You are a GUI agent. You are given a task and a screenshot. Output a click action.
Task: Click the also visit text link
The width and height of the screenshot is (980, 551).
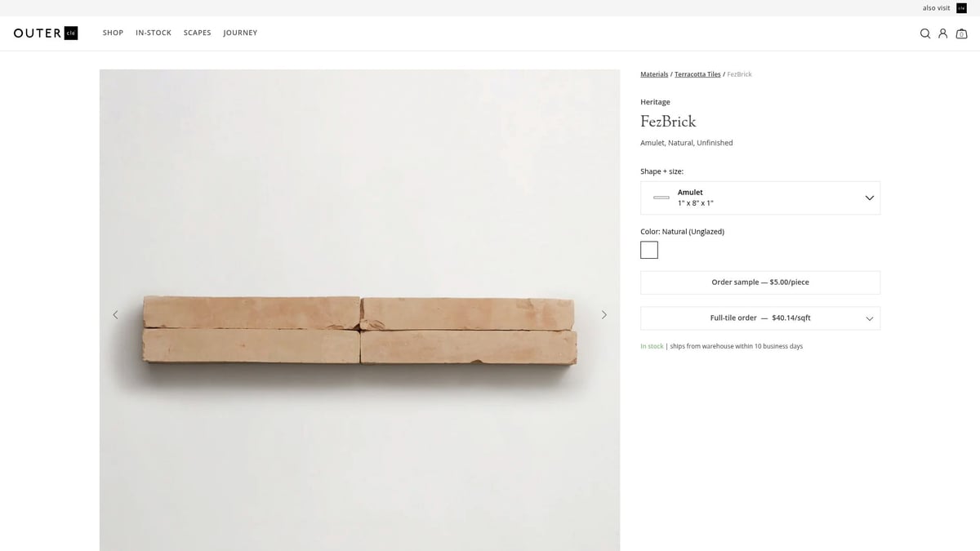click(x=936, y=8)
